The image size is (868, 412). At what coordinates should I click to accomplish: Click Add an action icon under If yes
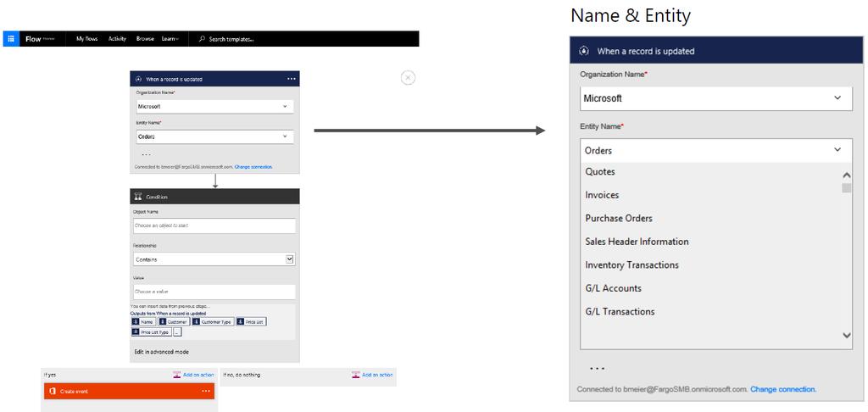point(177,375)
